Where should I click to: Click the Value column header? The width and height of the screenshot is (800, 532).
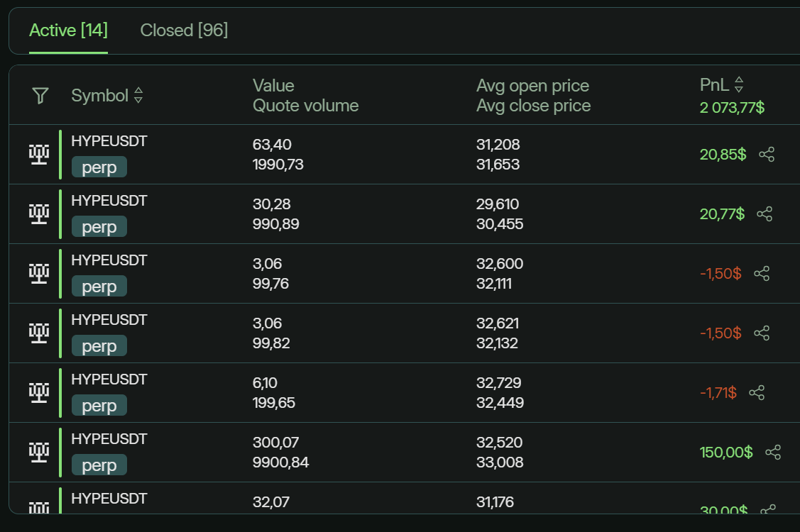point(273,86)
